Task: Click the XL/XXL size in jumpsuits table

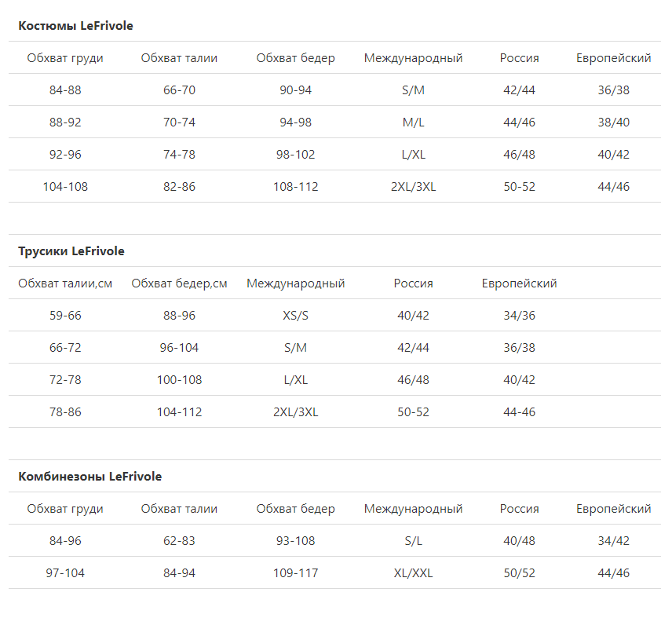Action: pyautogui.click(x=413, y=573)
